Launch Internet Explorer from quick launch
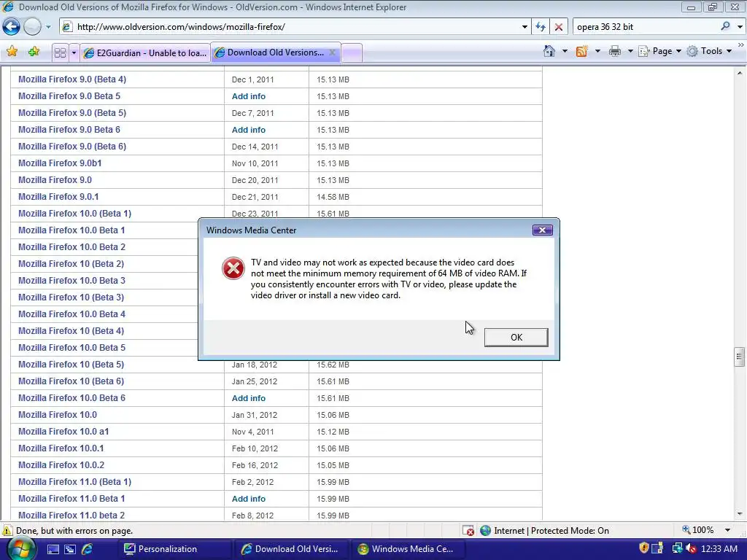Viewport: 747px width, 560px height. (x=87, y=549)
